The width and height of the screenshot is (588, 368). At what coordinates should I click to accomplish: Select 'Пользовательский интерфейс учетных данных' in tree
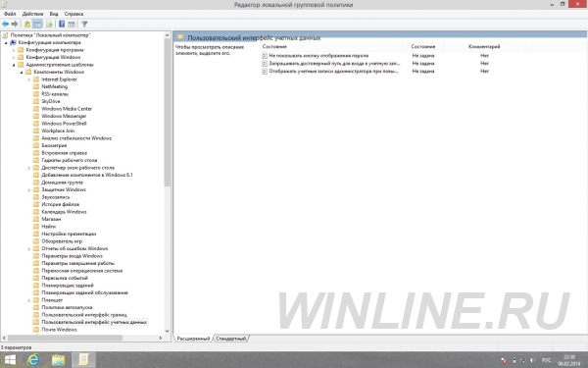94,322
